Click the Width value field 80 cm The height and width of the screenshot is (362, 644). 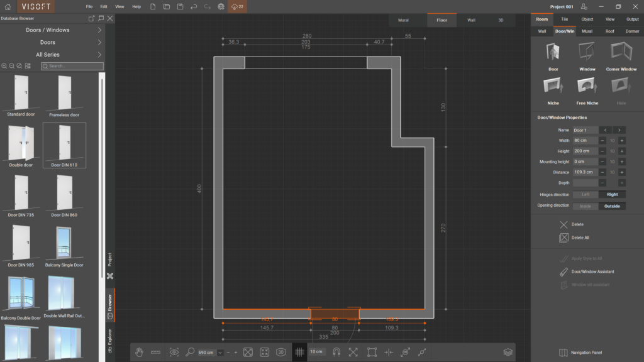586,140
